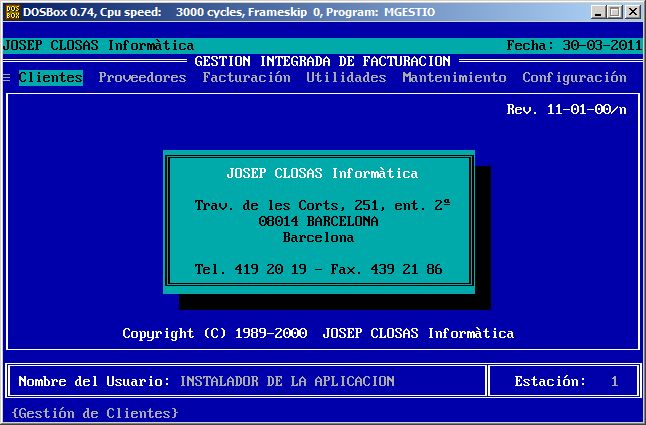Image resolution: width=646 pixels, height=425 pixels.
Task: Open the Facturación menu
Action: (x=246, y=78)
